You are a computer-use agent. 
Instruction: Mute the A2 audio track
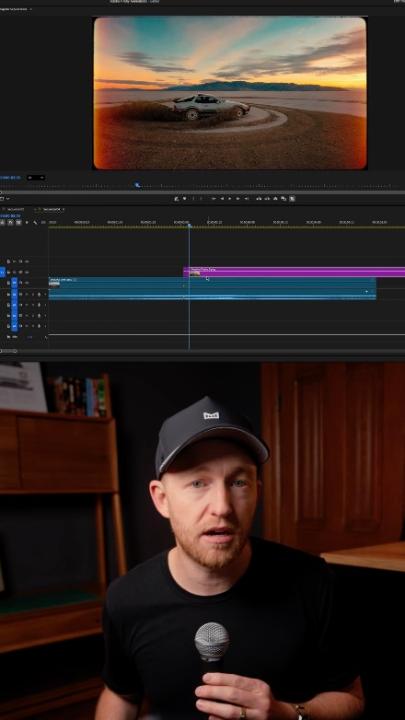point(27,305)
